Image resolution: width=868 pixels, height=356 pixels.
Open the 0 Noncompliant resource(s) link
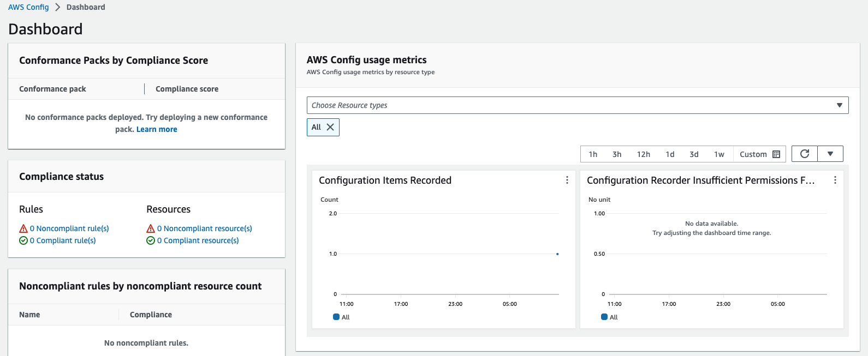click(x=205, y=228)
